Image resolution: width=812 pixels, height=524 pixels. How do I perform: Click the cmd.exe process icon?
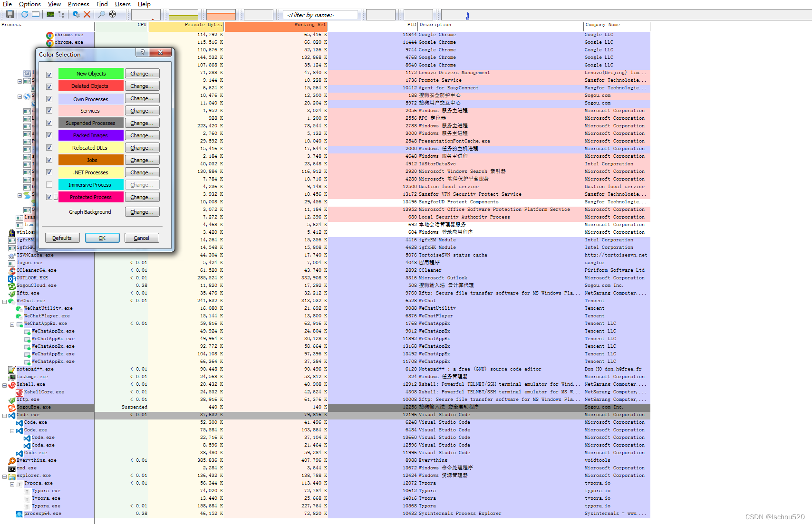coord(12,468)
